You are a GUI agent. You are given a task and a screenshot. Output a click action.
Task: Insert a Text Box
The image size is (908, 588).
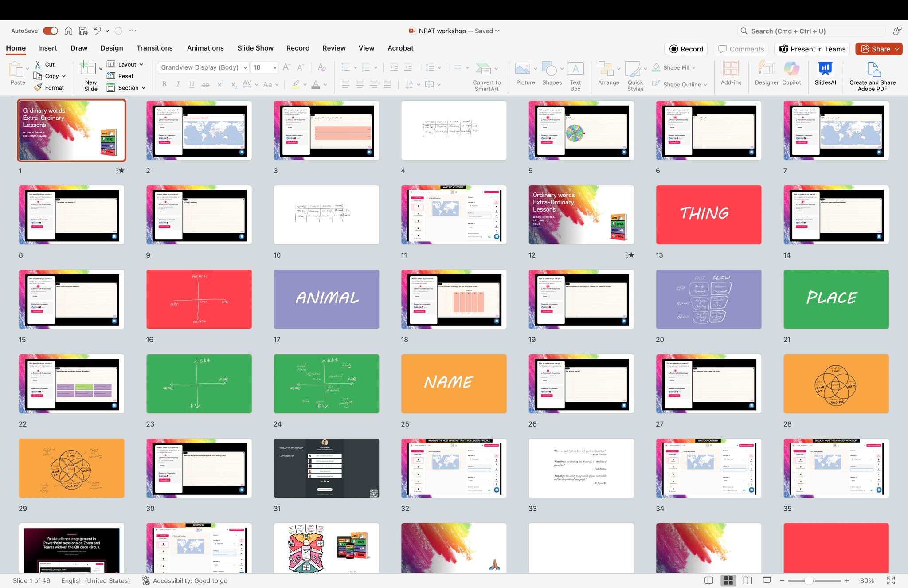[x=575, y=69]
